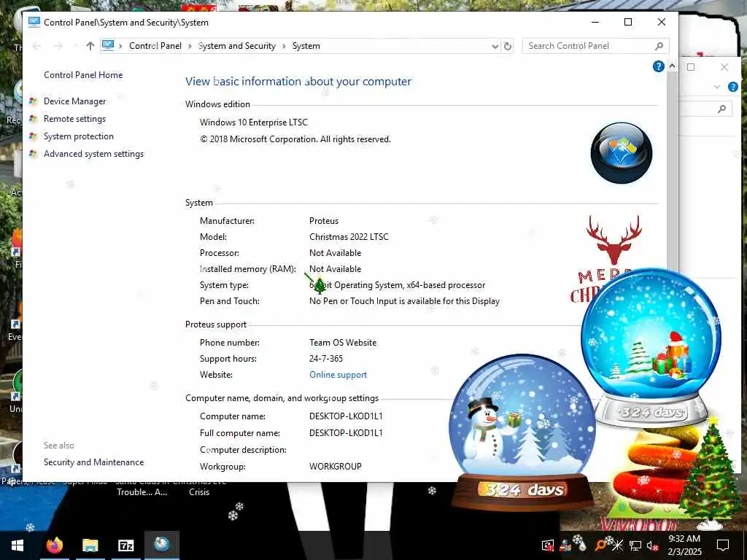Click dropdown chevron in background window
747x560 pixels.
point(716,87)
